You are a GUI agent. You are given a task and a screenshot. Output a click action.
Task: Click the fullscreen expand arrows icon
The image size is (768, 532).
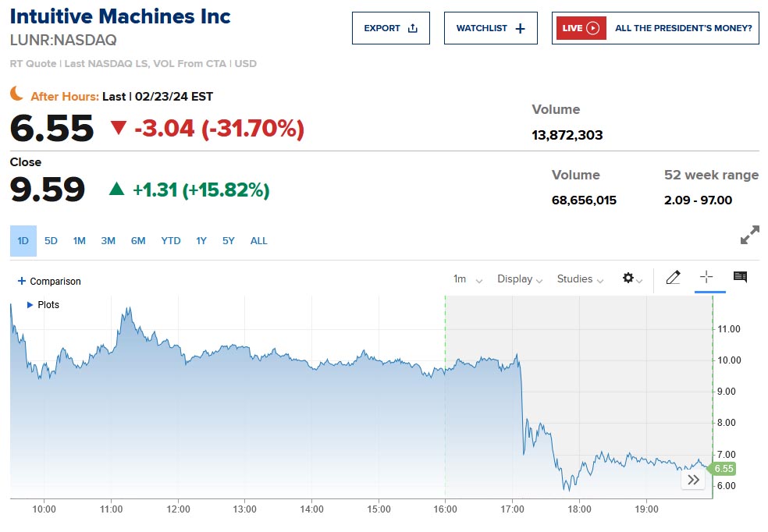(x=749, y=235)
